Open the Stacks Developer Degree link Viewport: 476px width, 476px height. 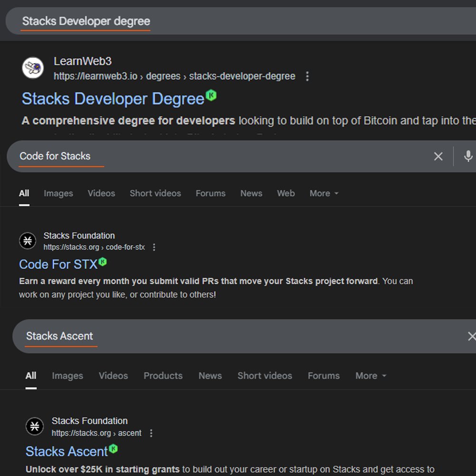(x=113, y=99)
